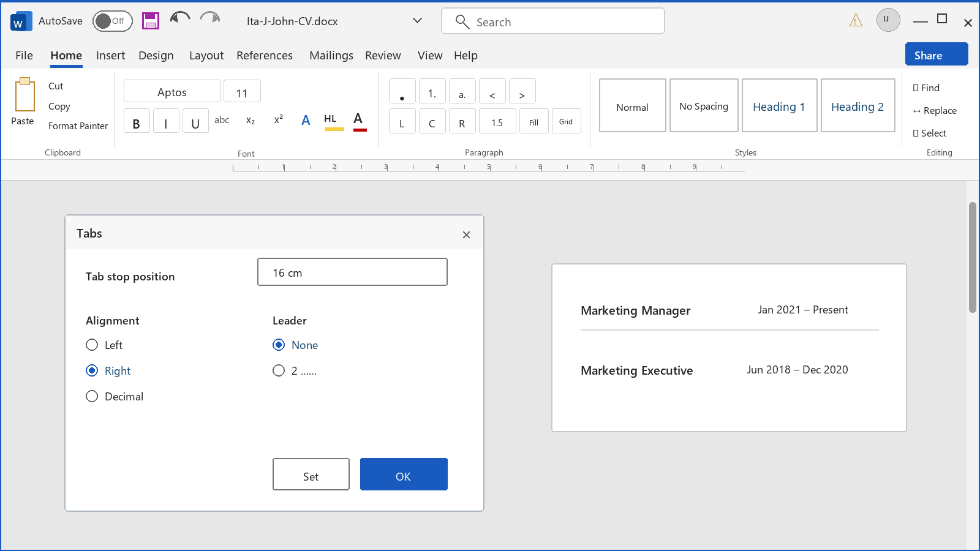Select Decimal alignment radio button

click(92, 396)
